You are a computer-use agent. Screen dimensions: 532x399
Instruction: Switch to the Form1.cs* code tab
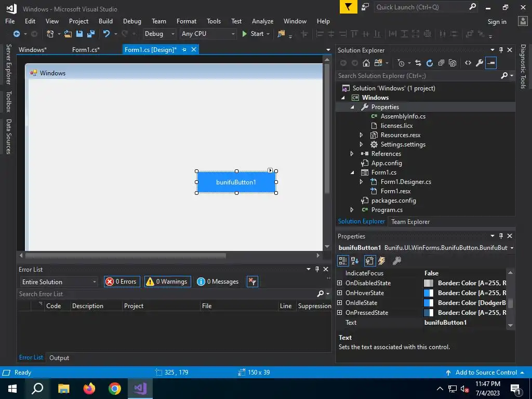(x=86, y=49)
